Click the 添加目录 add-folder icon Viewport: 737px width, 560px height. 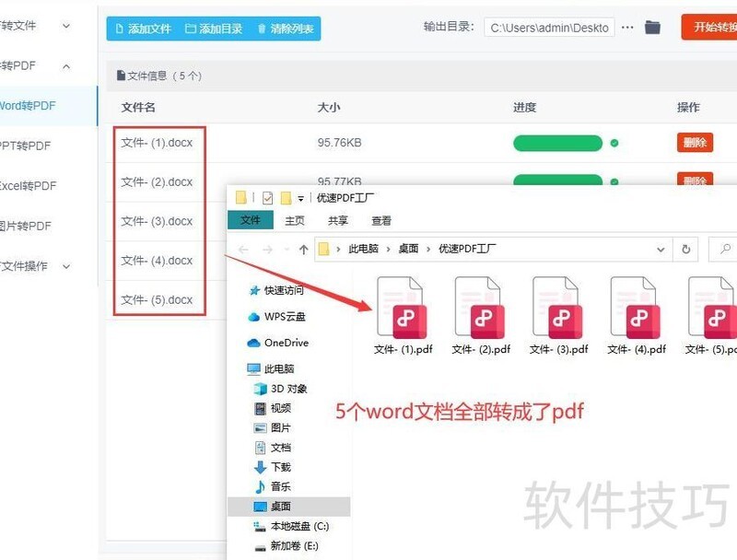192,29
